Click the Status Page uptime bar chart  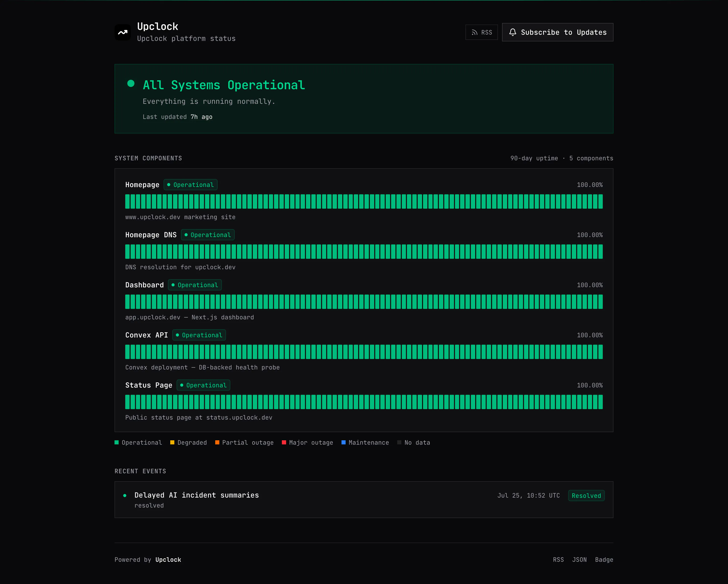click(x=364, y=402)
